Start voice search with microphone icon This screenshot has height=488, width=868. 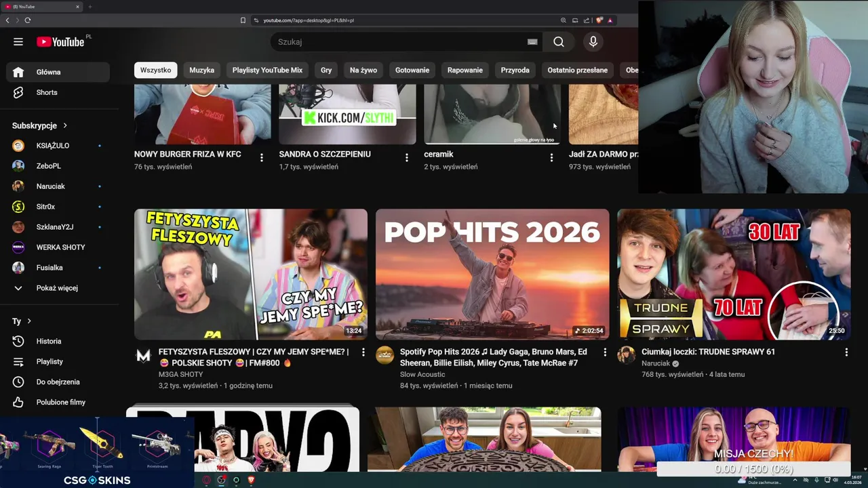pos(593,42)
